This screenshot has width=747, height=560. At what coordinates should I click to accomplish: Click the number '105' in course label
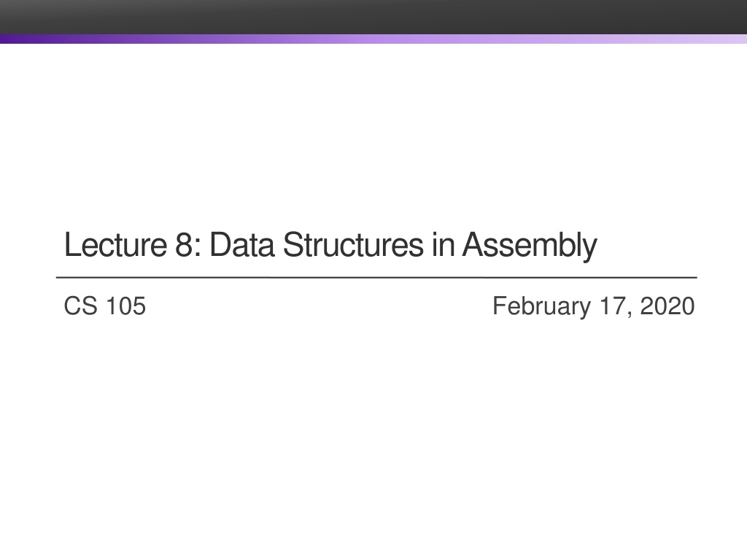(x=125, y=306)
